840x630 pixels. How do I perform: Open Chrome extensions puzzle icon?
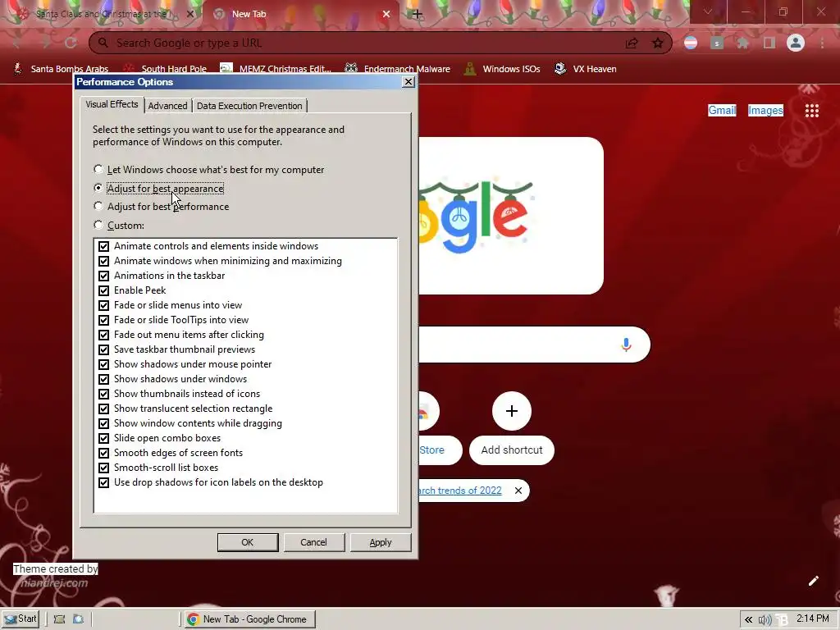click(743, 43)
